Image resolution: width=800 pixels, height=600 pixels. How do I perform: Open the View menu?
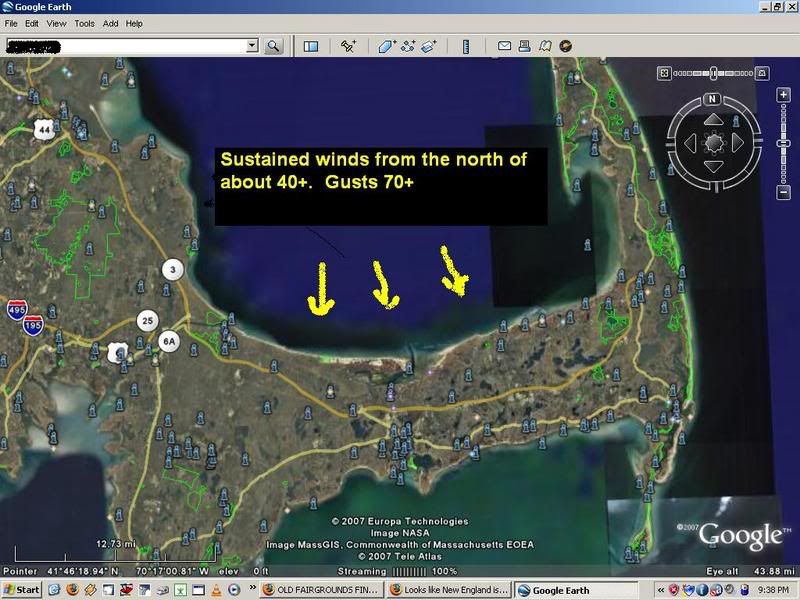56,23
